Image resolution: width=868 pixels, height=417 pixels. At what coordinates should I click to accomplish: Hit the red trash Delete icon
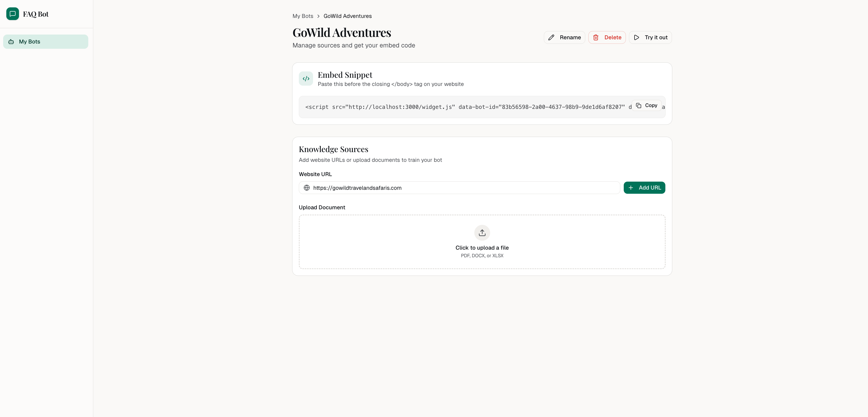tap(596, 37)
